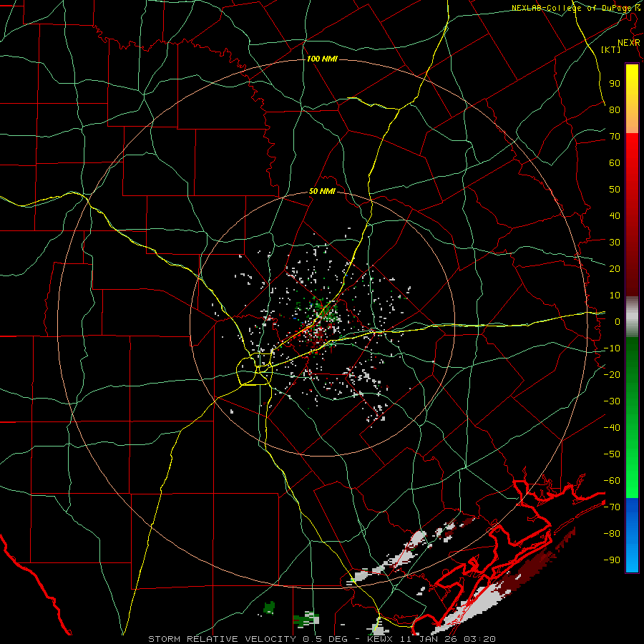This screenshot has height=644, width=644.
Task: Select the -40 value on velocity scale
Action: [x=612, y=428]
